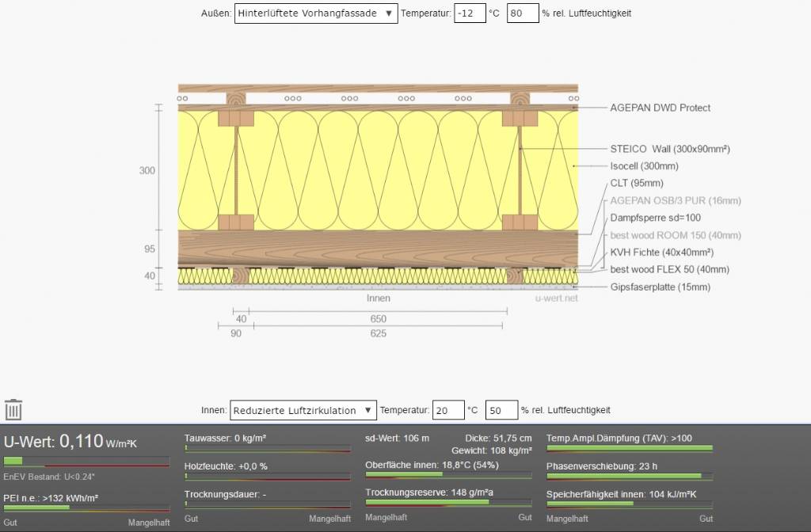Select the CLT (95mm) layer label
The width and height of the screenshot is (811, 532).
pos(635,183)
